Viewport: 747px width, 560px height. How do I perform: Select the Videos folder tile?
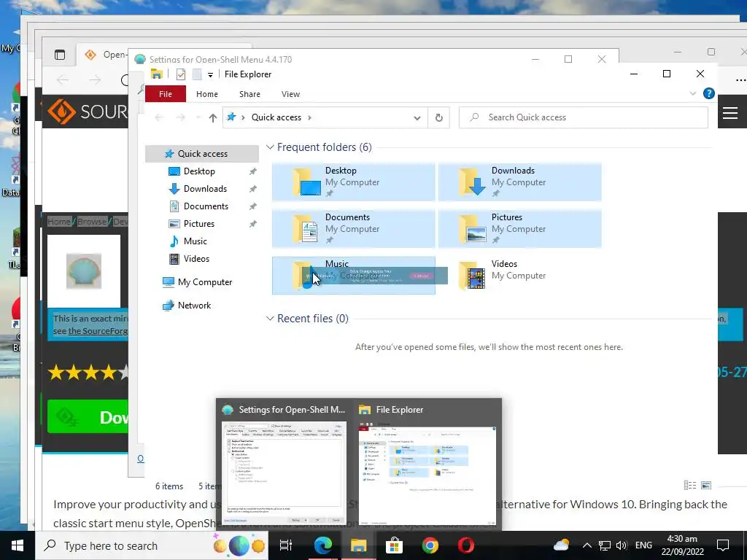point(519,275)
